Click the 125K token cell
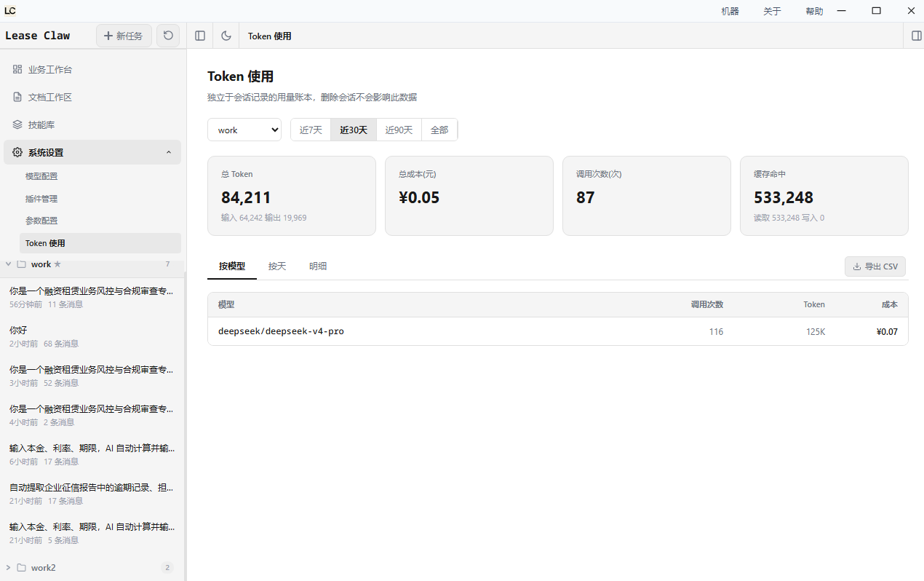The image size is (924, 581). (x=814, y=331)
